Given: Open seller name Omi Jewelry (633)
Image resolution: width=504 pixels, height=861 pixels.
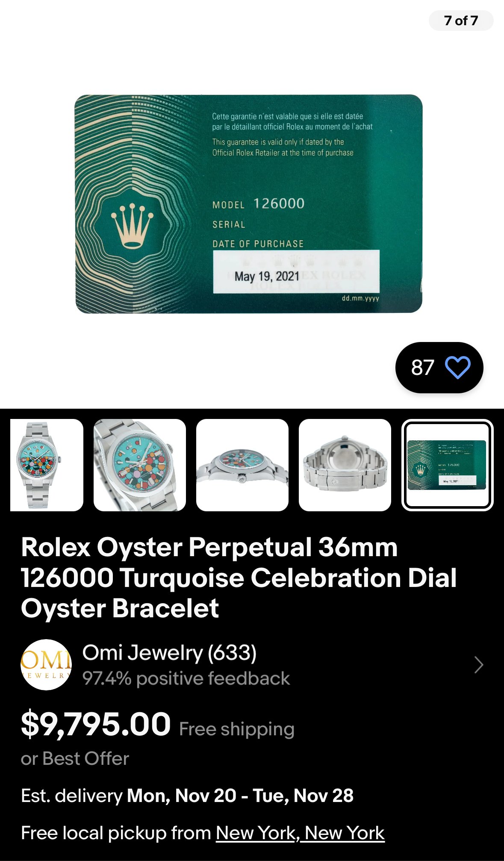Looking at the screenshot, I should point(169,653).
